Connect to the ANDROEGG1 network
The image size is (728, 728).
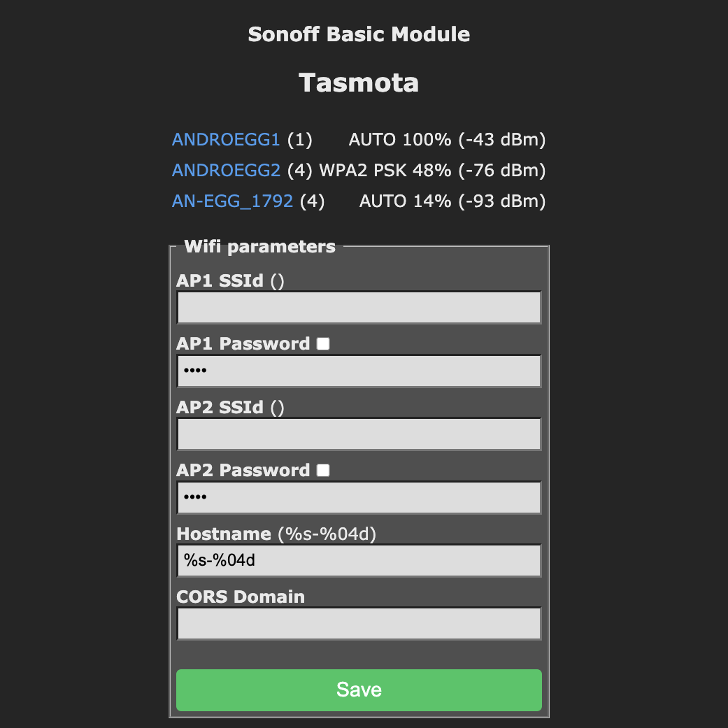pos(225,139)
